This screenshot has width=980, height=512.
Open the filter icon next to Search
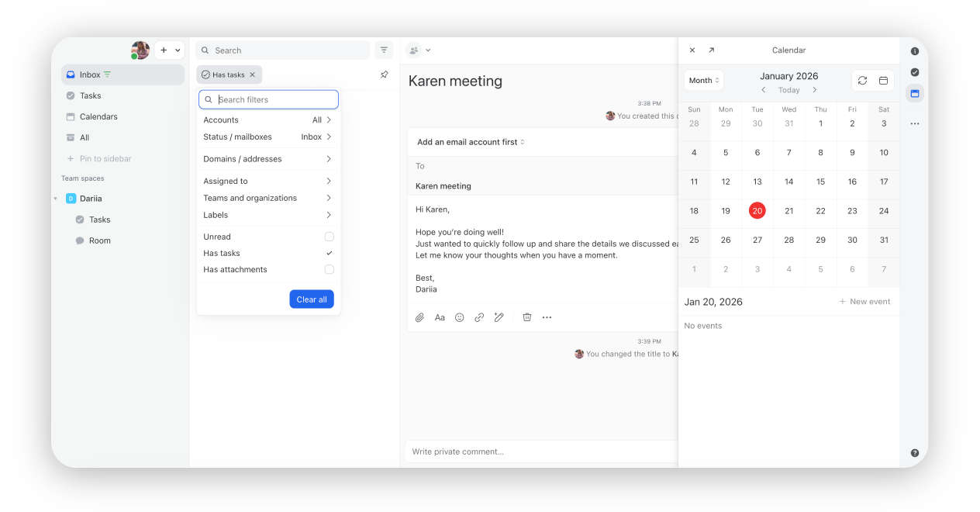pos(384,50)
